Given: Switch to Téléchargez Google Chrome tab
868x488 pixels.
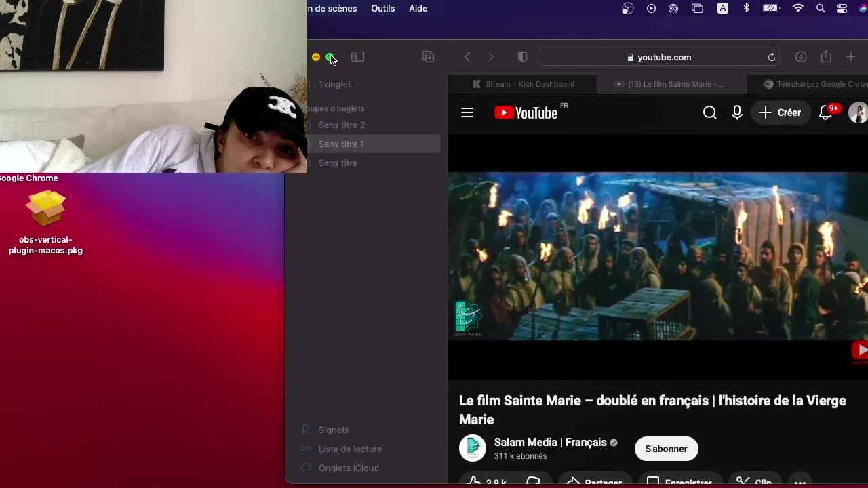Looking at the screenshot, I should 807,84.
